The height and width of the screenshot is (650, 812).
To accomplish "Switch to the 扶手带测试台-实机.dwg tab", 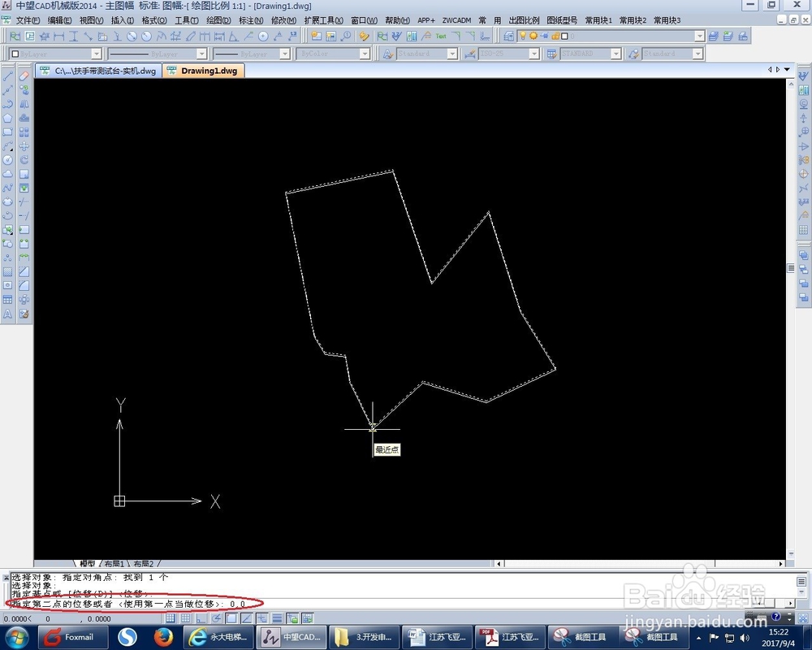I will (x=99, y=71).
